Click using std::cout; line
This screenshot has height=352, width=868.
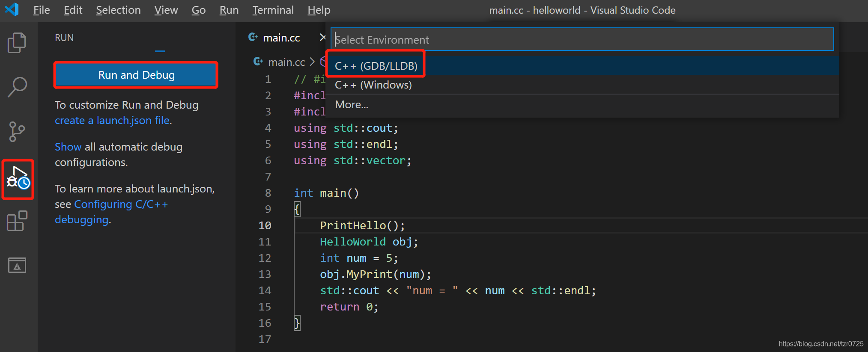coord(346,128)
